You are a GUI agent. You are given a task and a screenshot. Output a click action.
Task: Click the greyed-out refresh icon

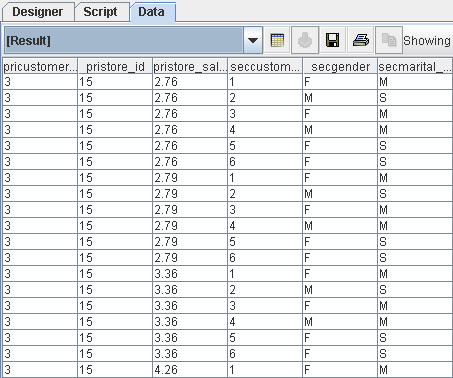[x=305, y=40]
